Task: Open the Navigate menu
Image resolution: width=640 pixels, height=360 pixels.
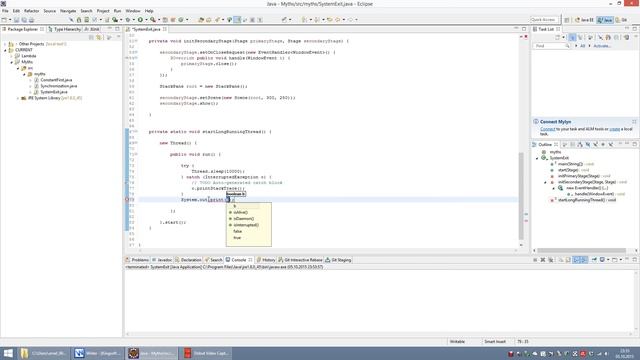Action: (x=68, y=11)
